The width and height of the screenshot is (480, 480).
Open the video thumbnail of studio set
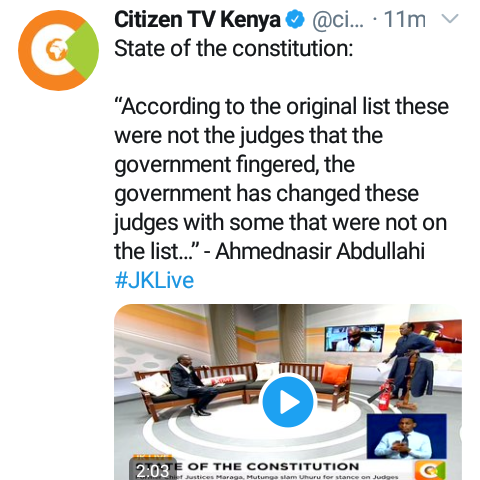288,392
